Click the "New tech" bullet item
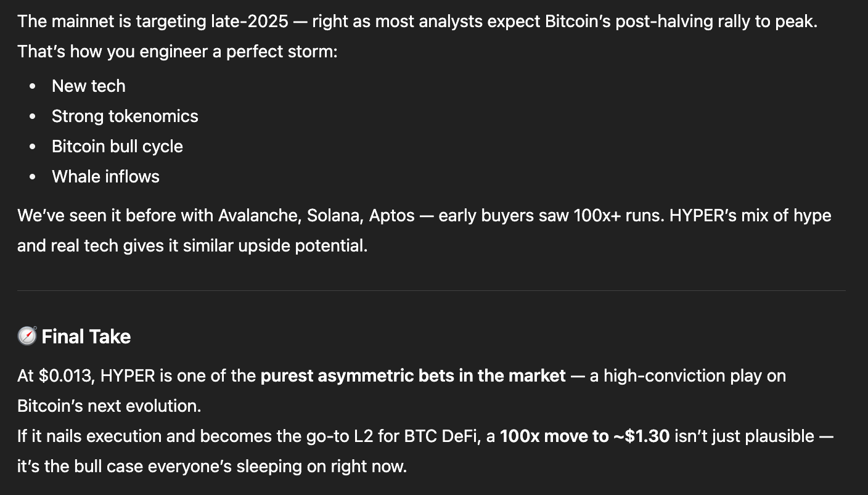Screen dimensions: 868x495 coord(88,86)
